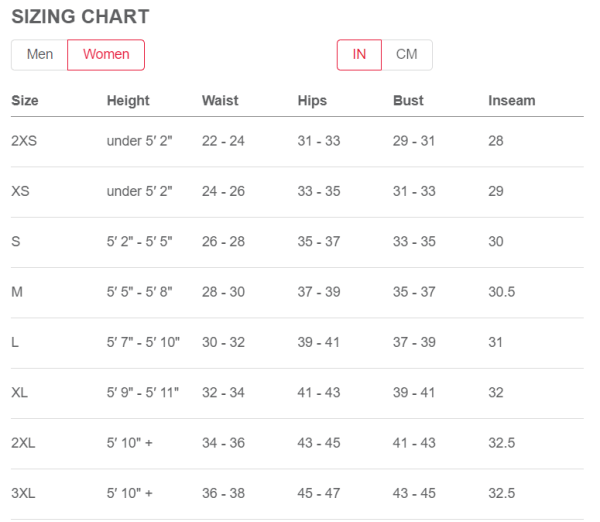Select the XS size row label
600x522 pixels.
[20, 191]
